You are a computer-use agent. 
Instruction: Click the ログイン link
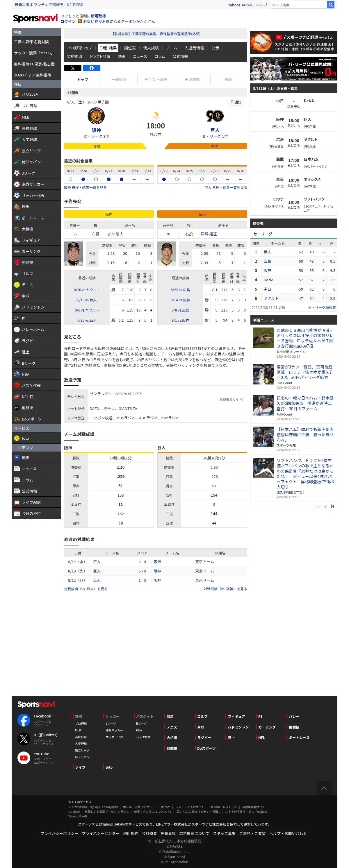click(x=68, y=22)
